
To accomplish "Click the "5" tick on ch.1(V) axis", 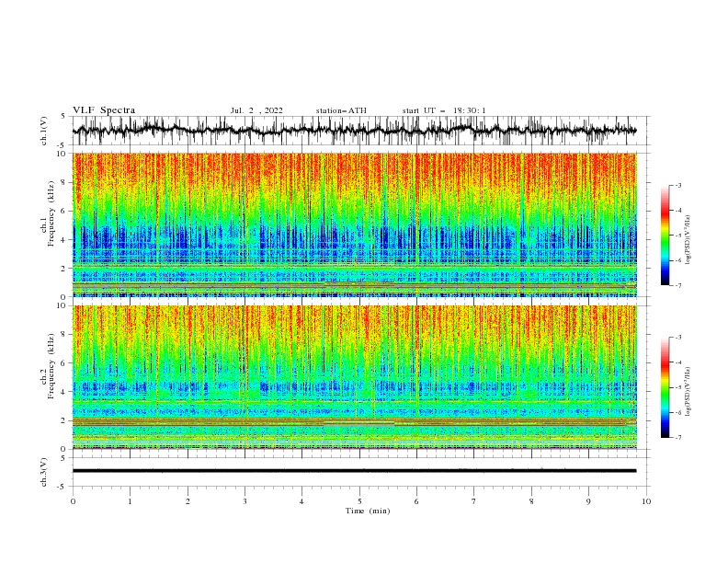I will pyautogui.click(x=63, y=116).
